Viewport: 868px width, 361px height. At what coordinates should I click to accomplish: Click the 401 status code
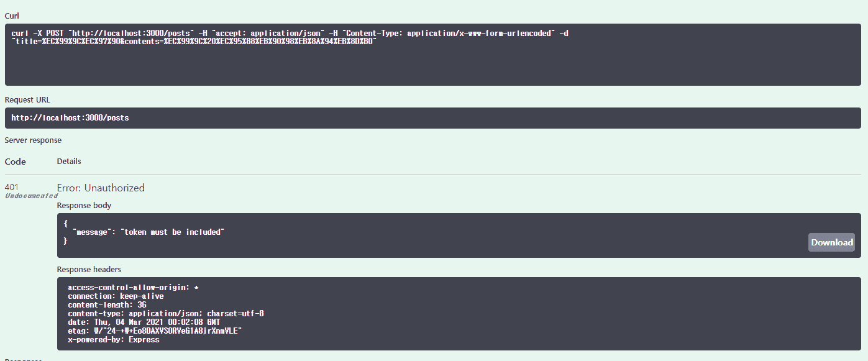click(12, 186)
